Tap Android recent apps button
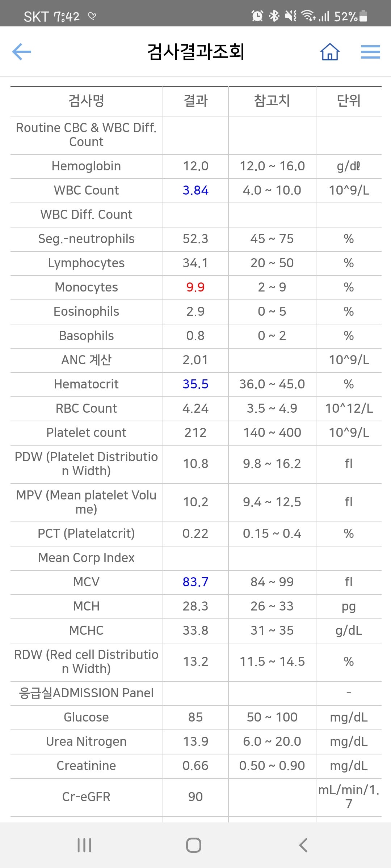This screenshot has height=868, width=391. (x=84, y=845)
